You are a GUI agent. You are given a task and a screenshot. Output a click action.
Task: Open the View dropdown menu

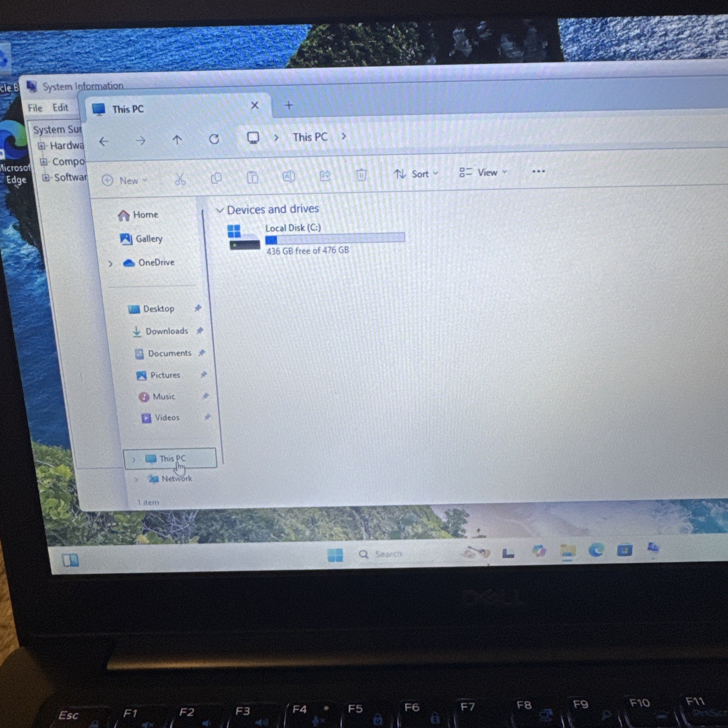[x=483, y=172]
